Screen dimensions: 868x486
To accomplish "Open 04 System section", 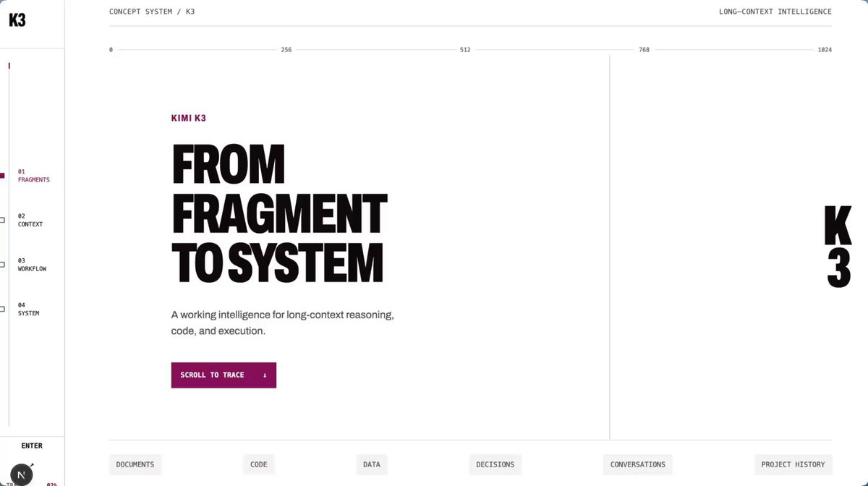I will [x=29, y=309].
